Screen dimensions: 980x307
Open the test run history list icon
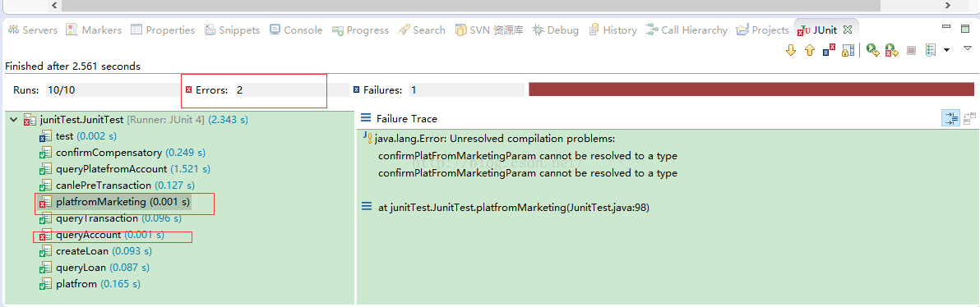(931, 51)
